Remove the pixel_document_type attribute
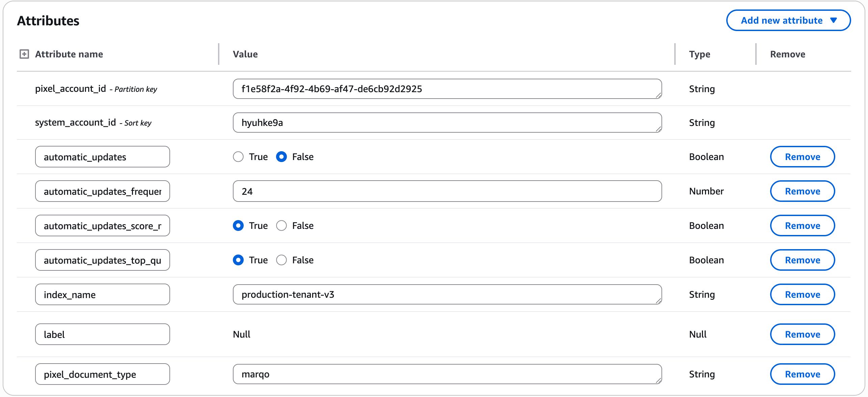Image resolution: width=868 pixels, height=397 pixels. point(802,374)
